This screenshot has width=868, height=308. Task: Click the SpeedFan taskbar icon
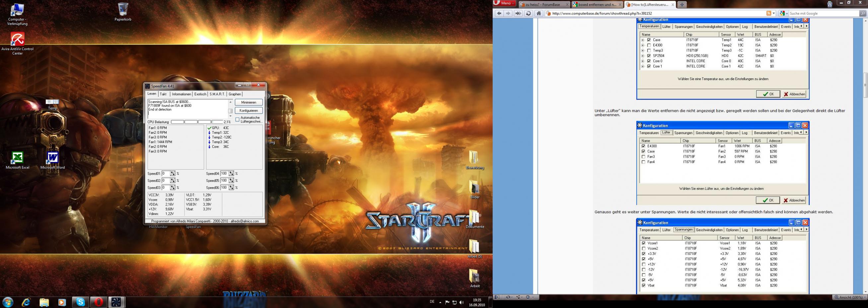116,302
